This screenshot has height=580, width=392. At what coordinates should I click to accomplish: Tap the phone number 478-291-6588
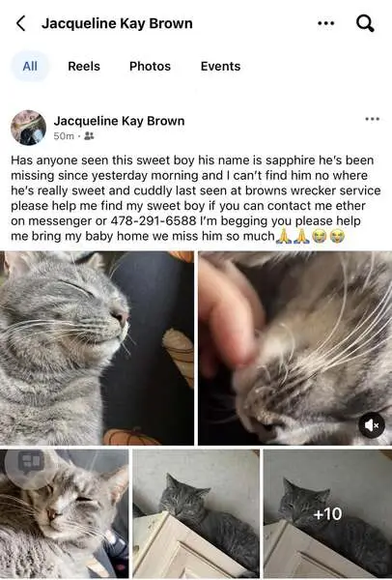pos(154,220)
